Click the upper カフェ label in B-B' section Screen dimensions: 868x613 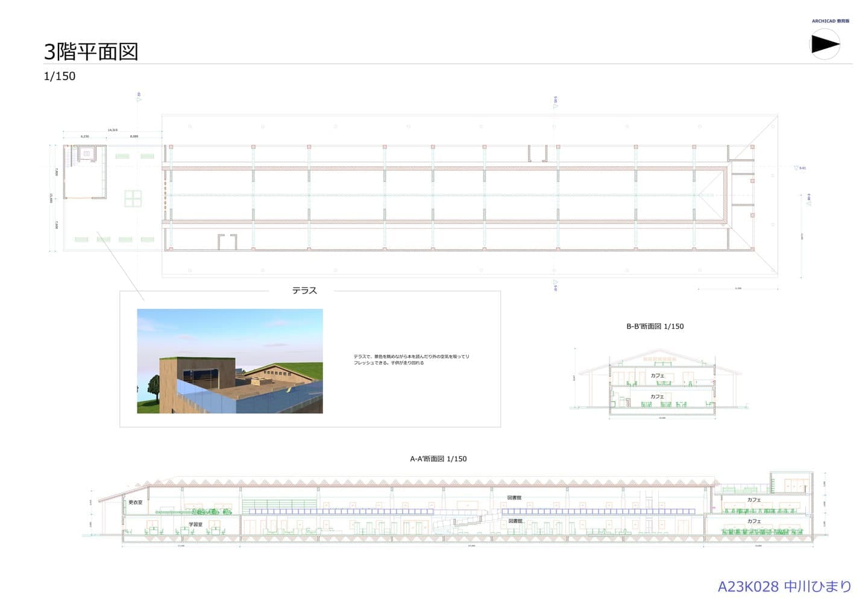point(657,376)
